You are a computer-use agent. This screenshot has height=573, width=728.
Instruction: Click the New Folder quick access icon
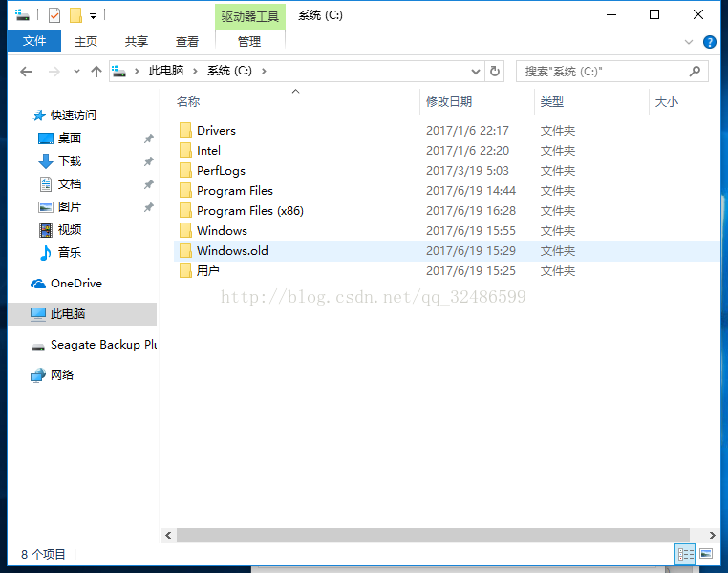(75, 15)
